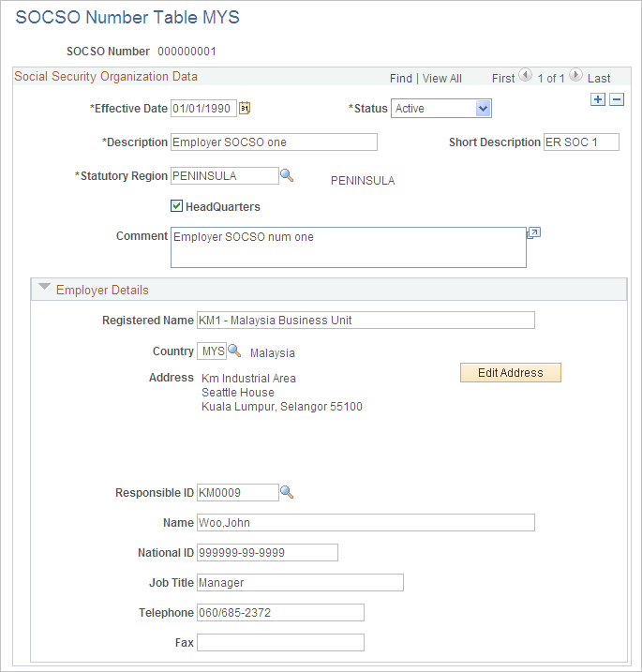Focus the Name field containing Woo,John
Screen dimensions: 642x672
tap(366, 522)
